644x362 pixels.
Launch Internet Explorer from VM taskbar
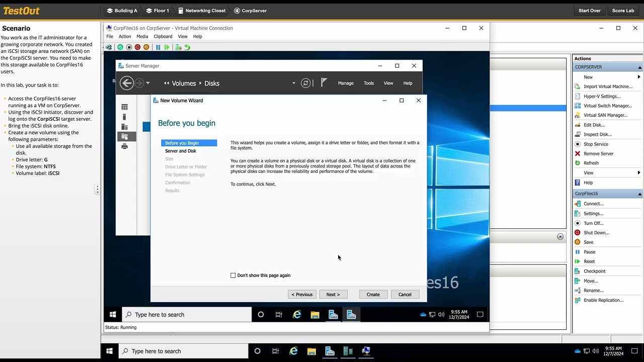297,315
